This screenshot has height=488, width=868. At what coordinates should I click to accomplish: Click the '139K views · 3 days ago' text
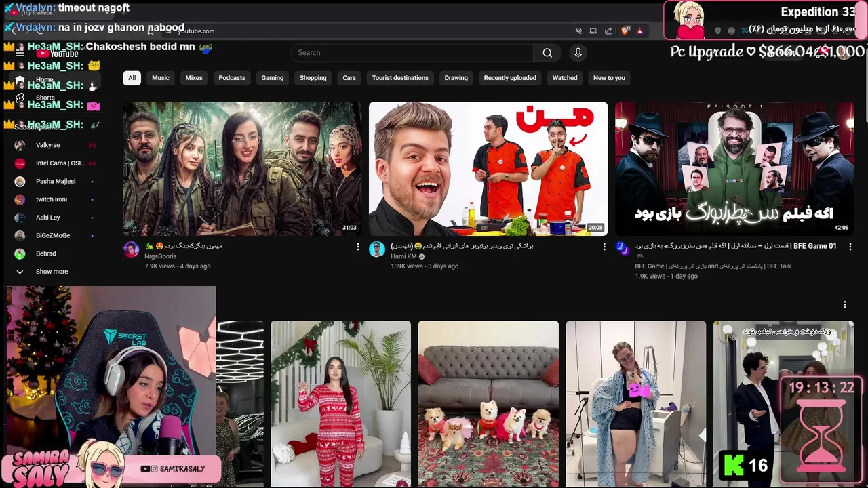pyautogui.click(x=425, y=266)
